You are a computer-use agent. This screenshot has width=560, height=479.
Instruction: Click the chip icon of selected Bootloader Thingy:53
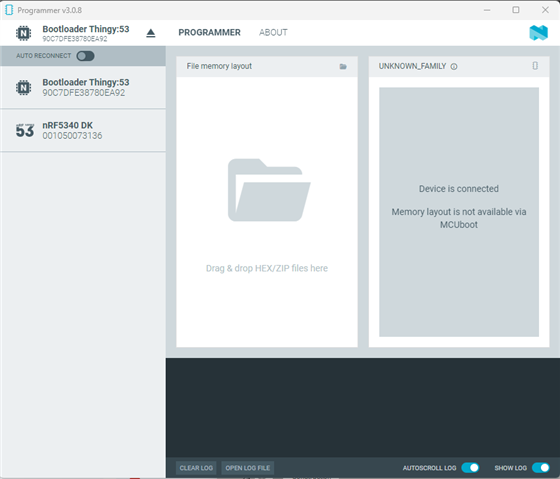click(x=24, y=33)
